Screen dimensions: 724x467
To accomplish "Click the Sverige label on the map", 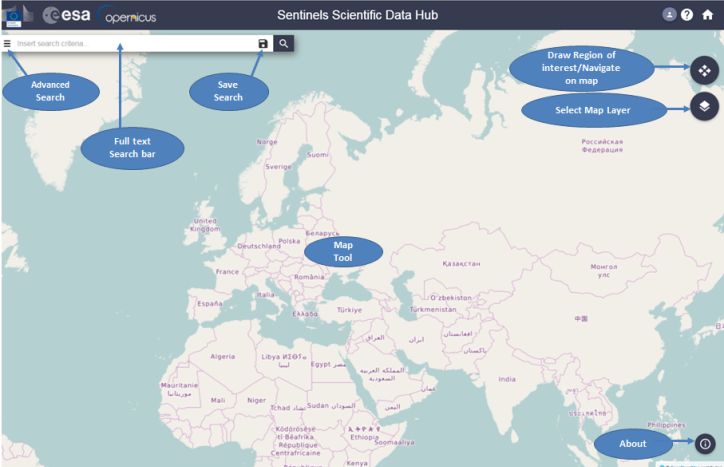I will (x=278, y=167).
